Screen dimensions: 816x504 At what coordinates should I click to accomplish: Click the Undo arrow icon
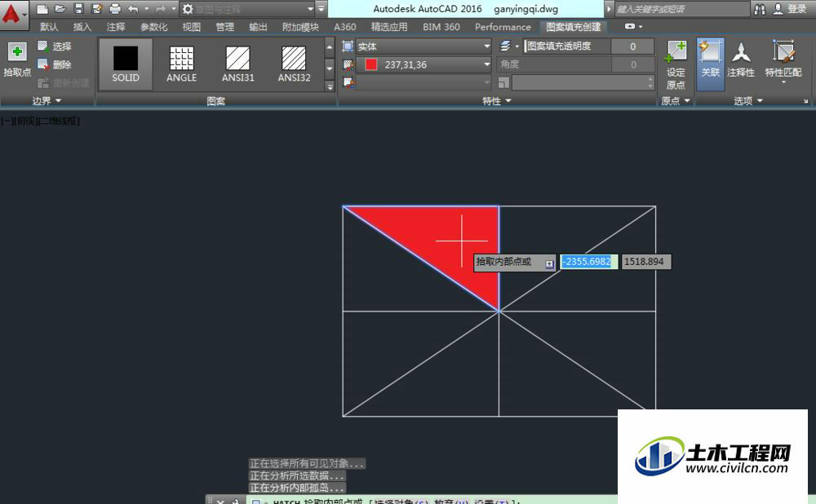pyautogui.click(x=133, y=9)
